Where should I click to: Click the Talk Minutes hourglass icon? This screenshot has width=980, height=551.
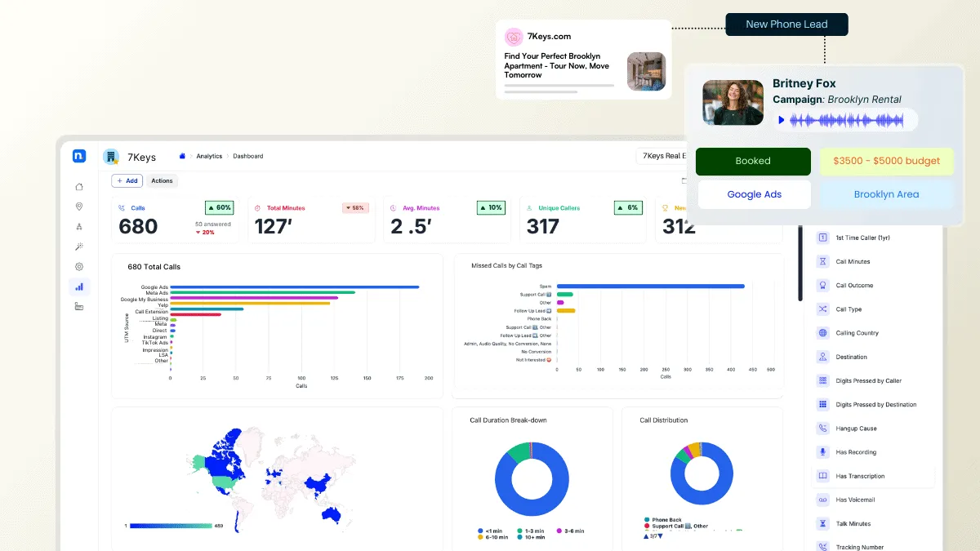click(x=822, y=523)
